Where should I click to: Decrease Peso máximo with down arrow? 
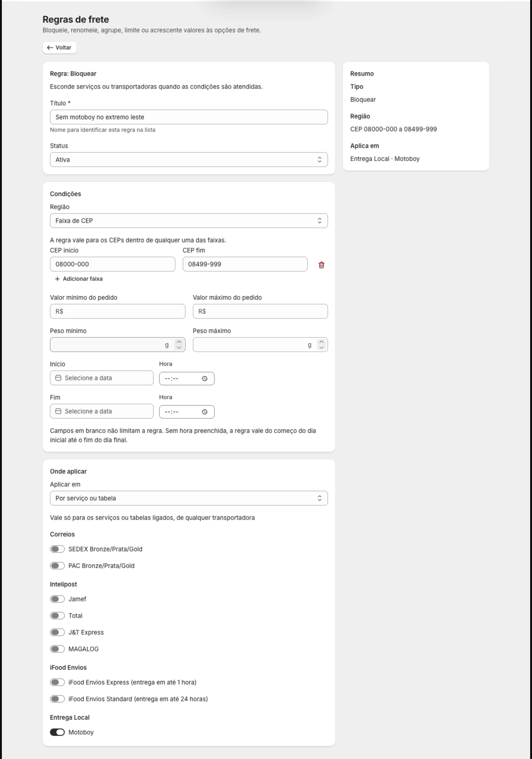(x=321, y=348)
